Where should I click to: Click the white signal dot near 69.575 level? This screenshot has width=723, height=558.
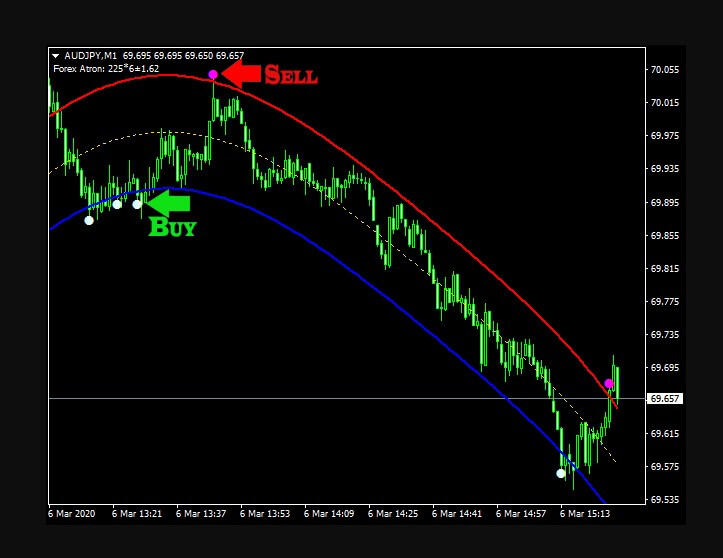pos(561,473)
